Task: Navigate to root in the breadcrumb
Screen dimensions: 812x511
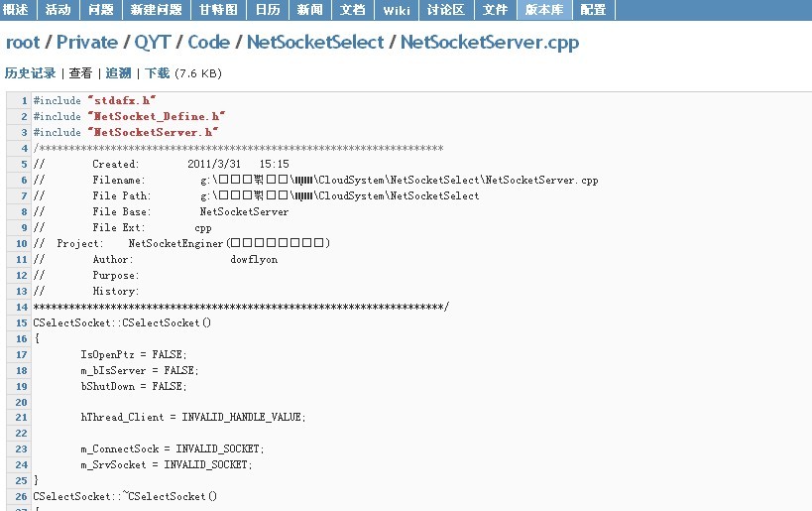Action: pyautogui.click(x=23, y=43)
